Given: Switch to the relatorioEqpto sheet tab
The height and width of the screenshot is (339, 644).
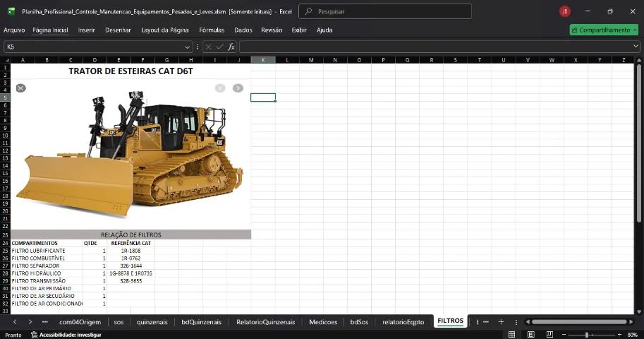Looking at the screenshot, I should tap(403, 321).
